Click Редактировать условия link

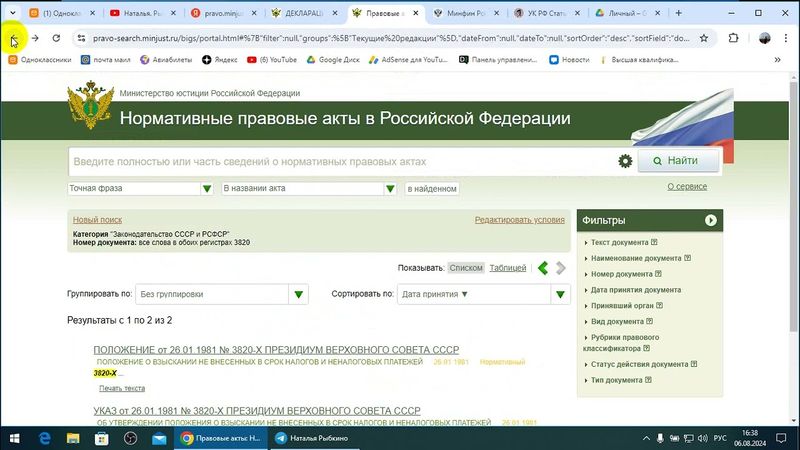tap(519, 220)
